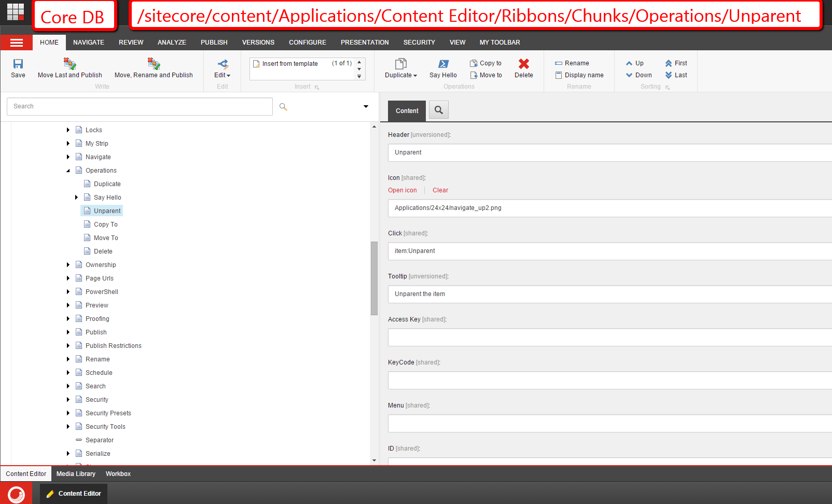
Task: Click the content tree vertical scrollbar thumb
Action: (374, 278)
